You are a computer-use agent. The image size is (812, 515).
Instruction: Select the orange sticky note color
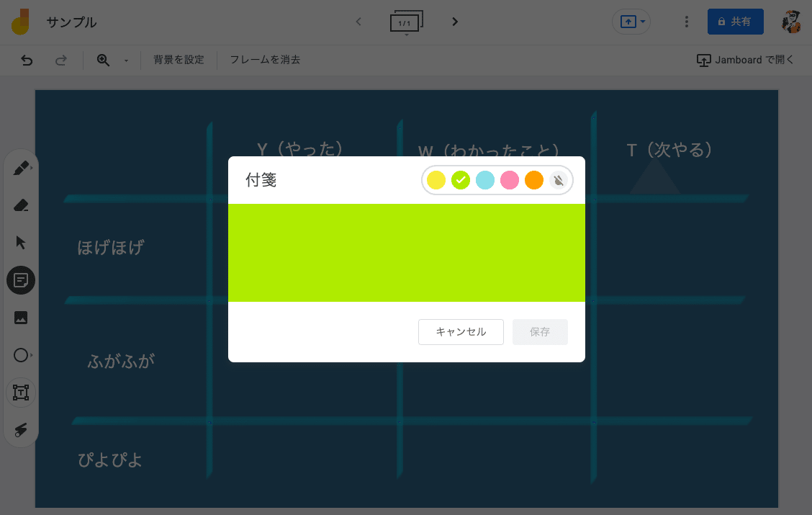tap(534, 180)
